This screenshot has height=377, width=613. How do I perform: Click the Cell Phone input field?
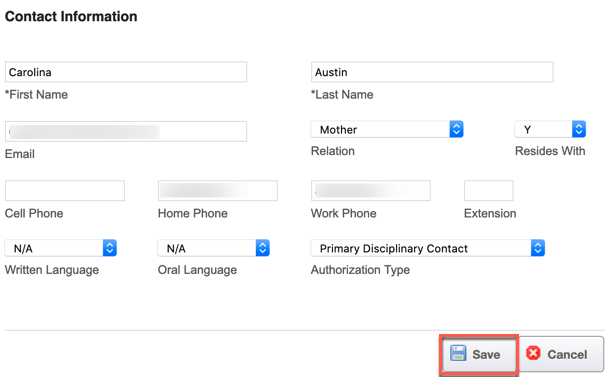pyautogui.click(x=65, y=191)
